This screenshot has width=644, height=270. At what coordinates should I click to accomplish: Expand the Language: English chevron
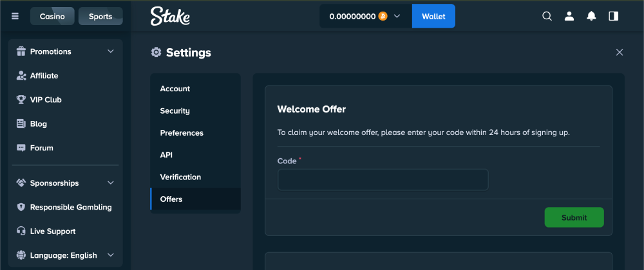[x=111, y=255]
